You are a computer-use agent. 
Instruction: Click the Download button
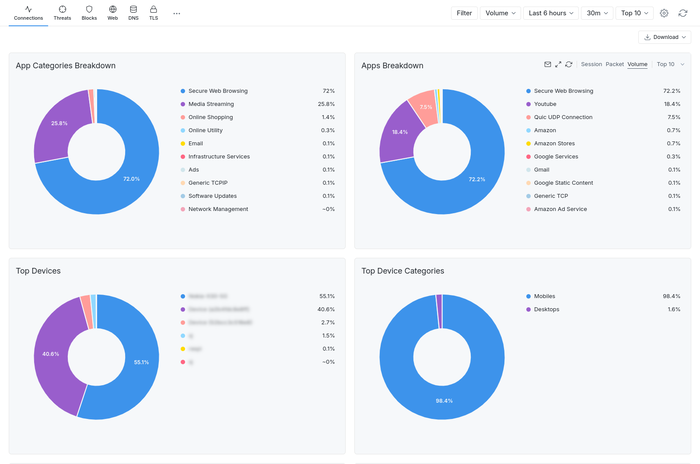coord(664,37)
